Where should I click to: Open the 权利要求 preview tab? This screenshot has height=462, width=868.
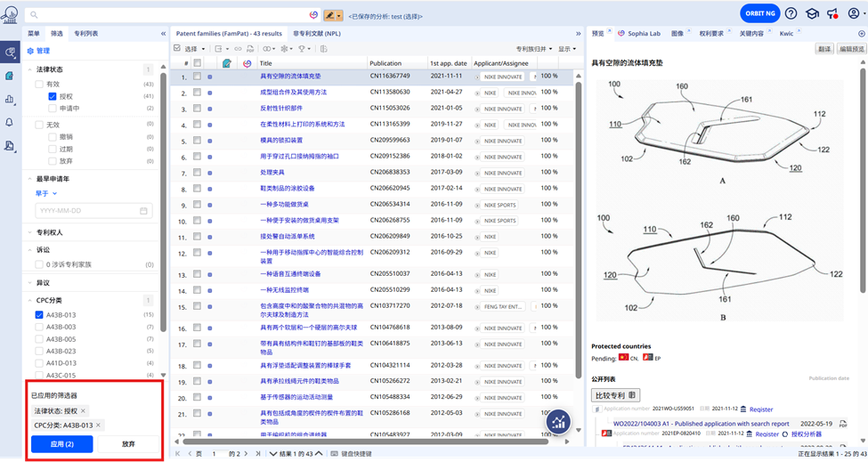click(x=712, y=34)
